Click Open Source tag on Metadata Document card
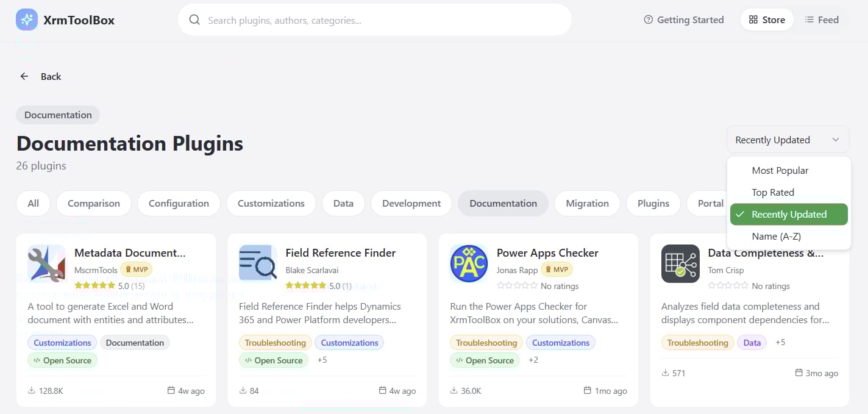This screenshot has height=414, width=868. (x=62, y=360)
